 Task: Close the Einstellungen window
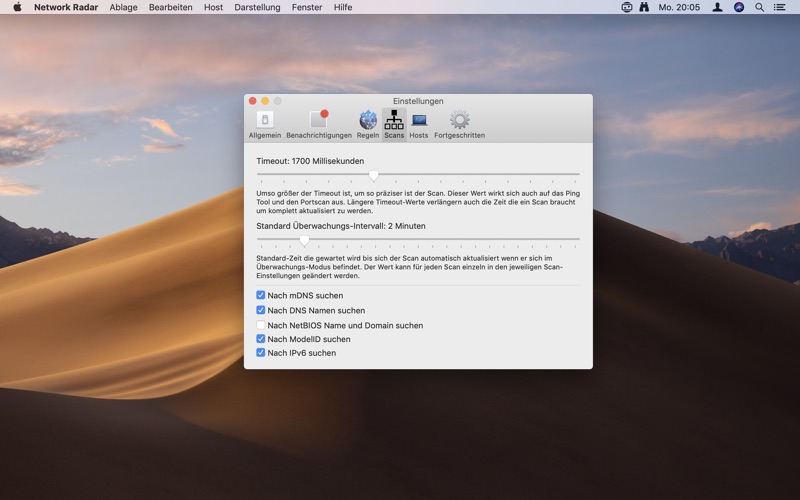click(253, 101)
